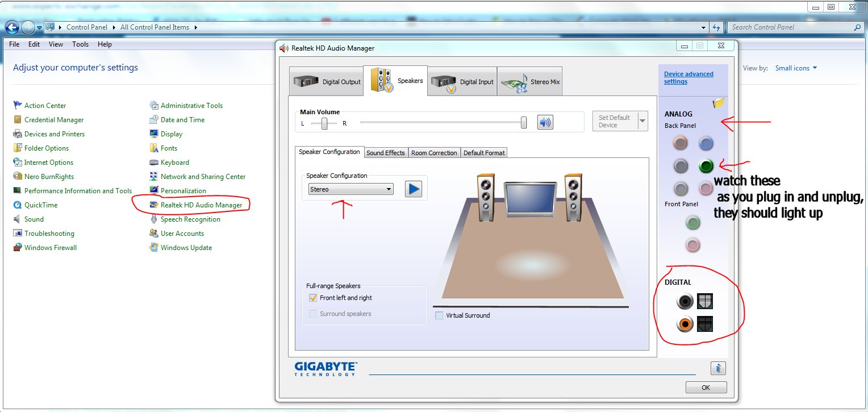Image resolution: width=868 pixels, height=412 pixels.
Task: Open View by Small icons dropdown
Action: point(796,68)
